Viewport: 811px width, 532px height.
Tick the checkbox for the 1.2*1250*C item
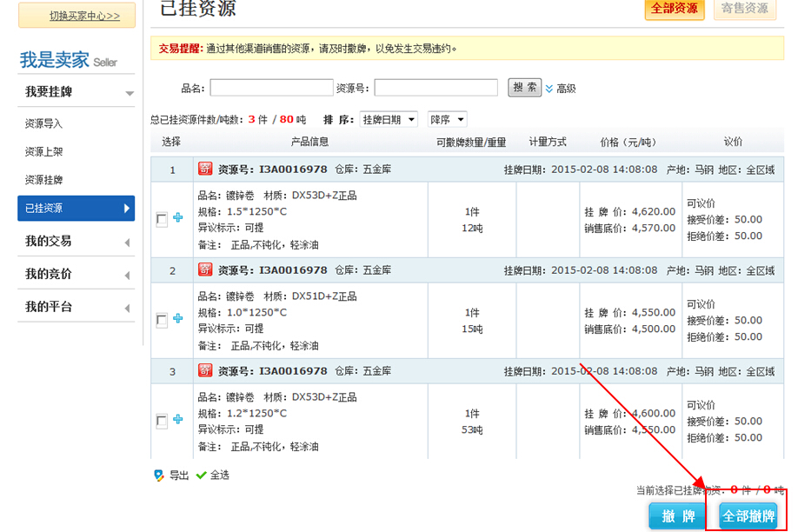tap(162, 422)
